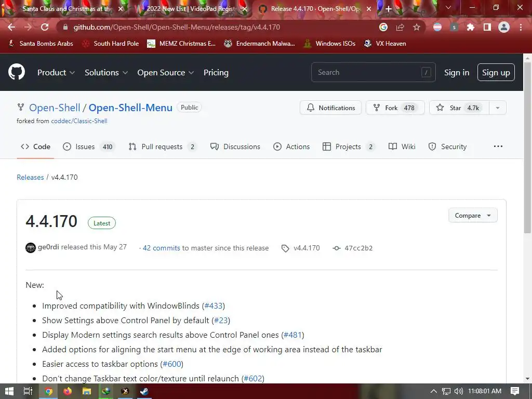Click the page vertical scrollbar thumb
532x399 pixels.
[x=527, y=148]
